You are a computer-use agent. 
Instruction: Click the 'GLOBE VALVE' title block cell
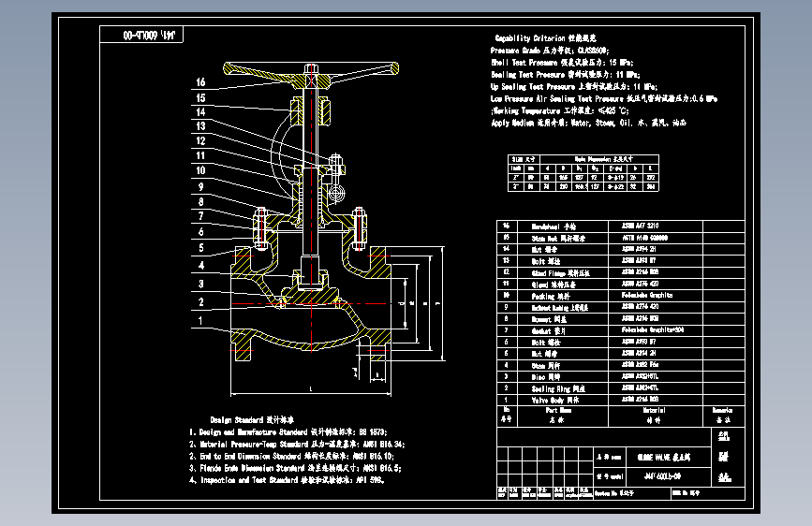click(668, 458)
